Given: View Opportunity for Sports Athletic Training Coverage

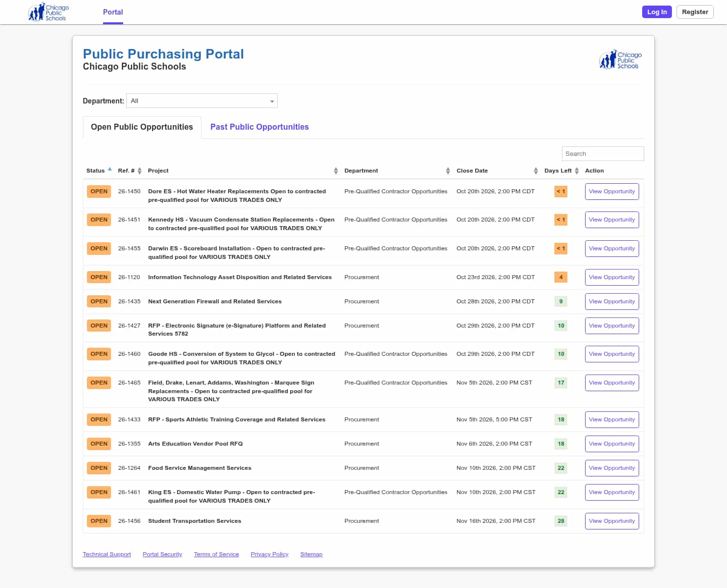Looking at the screenshot, I should (x=612, y=420).
